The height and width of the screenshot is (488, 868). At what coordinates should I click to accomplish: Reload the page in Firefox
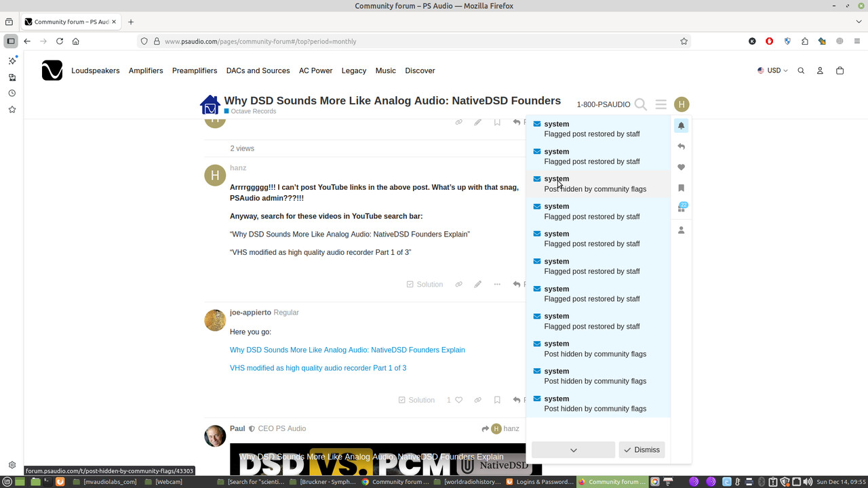point(60,41)
